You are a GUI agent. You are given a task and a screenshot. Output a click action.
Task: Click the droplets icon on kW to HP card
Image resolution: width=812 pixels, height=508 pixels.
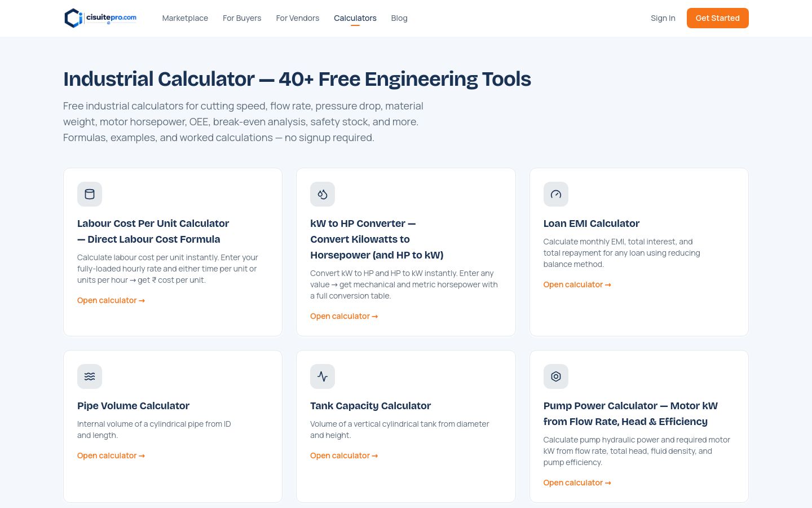pyautogui.click(x=323, y=194)
